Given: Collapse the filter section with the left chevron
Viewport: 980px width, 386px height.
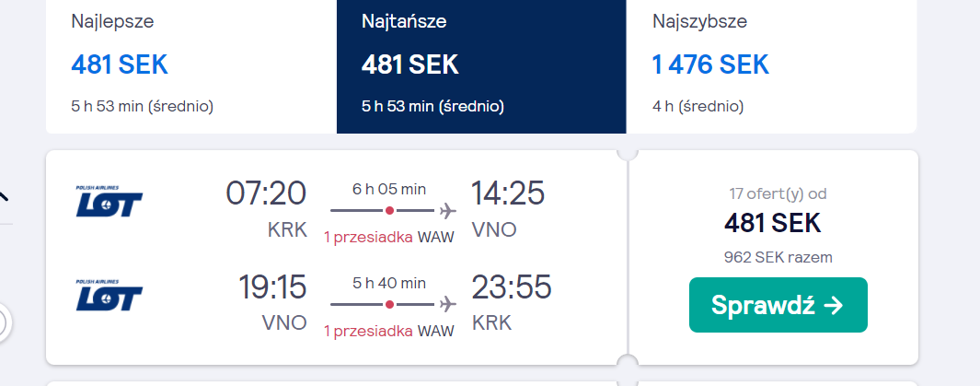Looking at the screenshot, I should pyautogui.click(x=4, y=197).
